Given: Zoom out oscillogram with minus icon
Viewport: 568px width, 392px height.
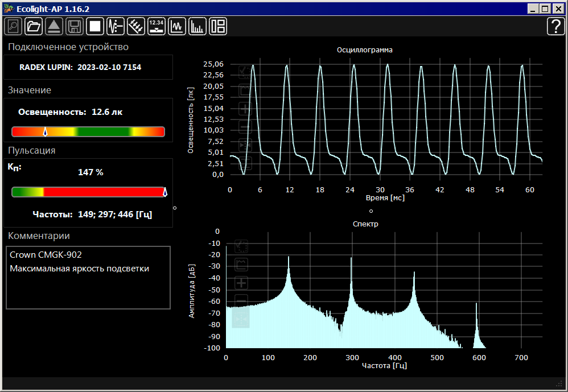Looking at the screenshot, I should click(x=245, y=127).
